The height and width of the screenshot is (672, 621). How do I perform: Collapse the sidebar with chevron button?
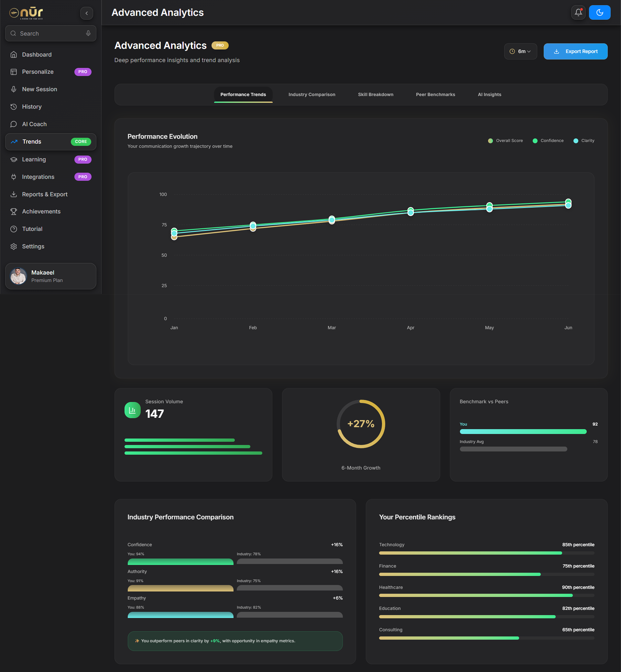(86, 13)
